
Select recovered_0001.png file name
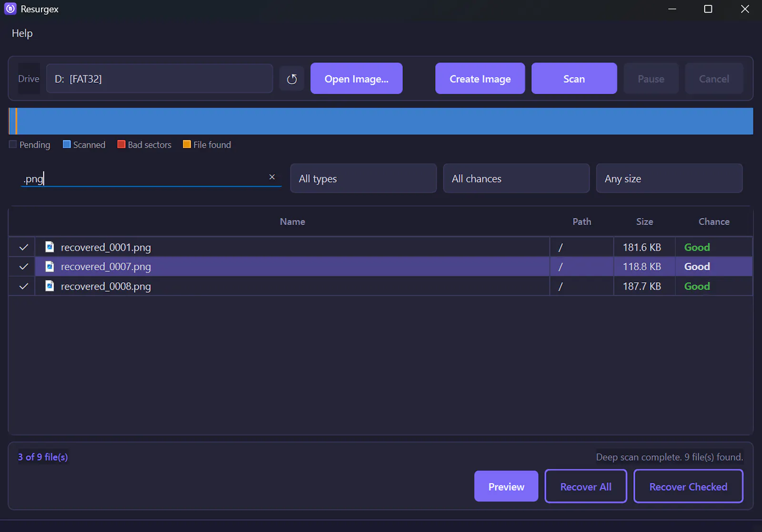click(106, 247)
